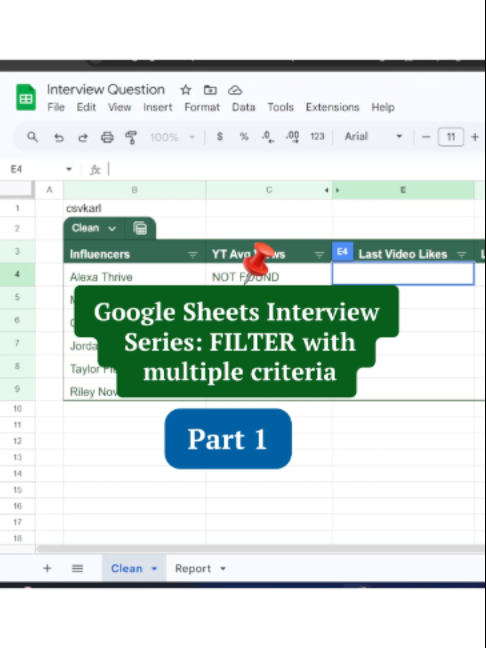This screenshot has height=648, width=486.
Task: Edit the font size field showing 11
Action: point(451,137)
